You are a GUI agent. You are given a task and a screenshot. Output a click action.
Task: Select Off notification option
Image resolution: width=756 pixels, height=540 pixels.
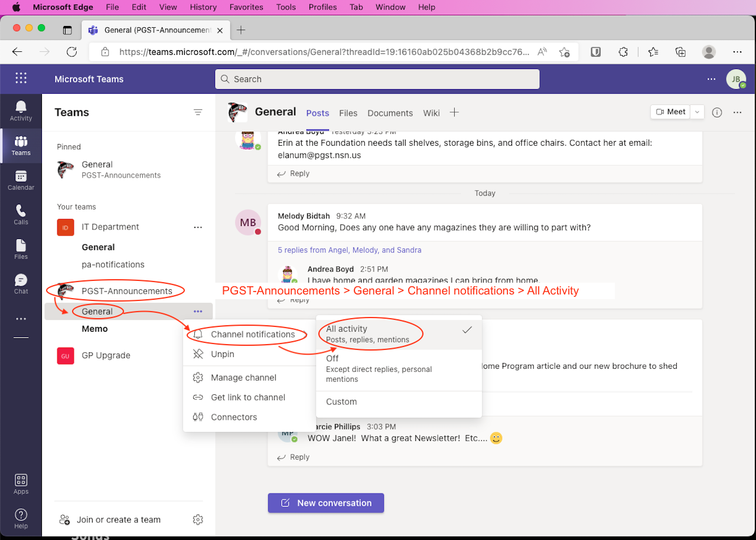(399, 369)
